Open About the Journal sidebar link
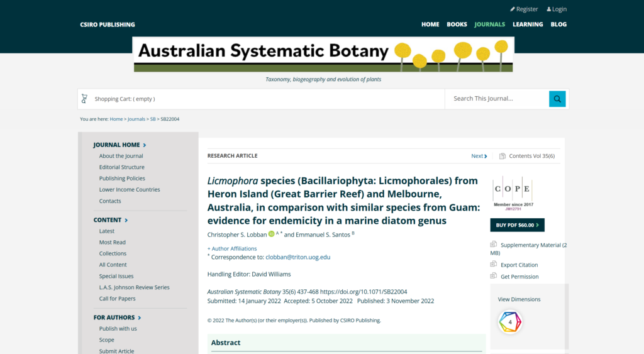The image size is (644, 354). (x=121, y=156)
